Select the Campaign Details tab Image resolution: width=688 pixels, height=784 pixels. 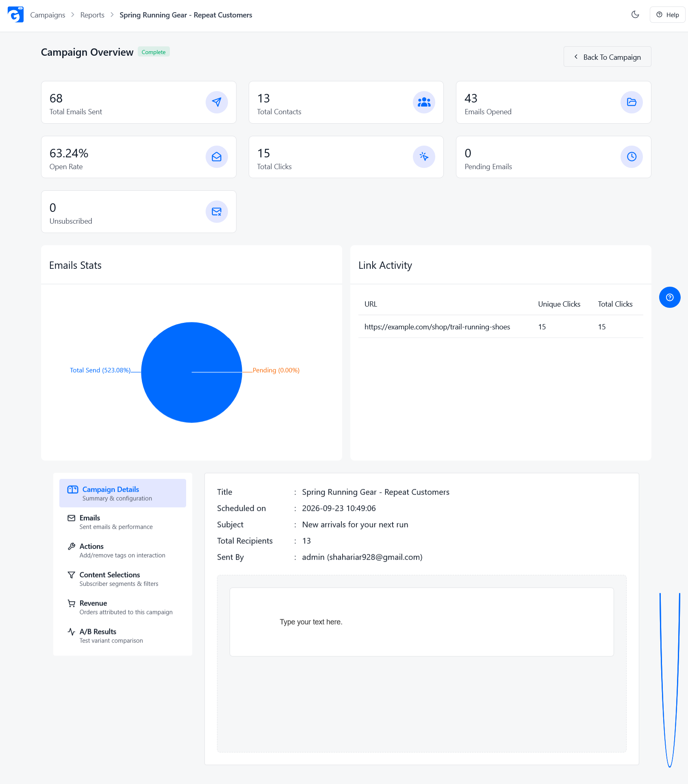123,493
